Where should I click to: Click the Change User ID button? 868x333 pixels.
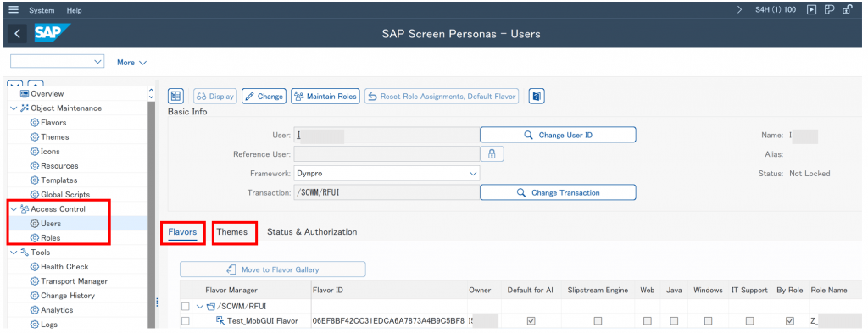click(x=558, y=135)
